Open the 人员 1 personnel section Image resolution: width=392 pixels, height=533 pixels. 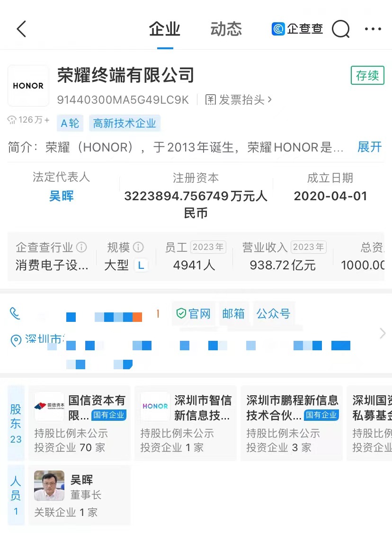pyautogui.click(x=16, y=495)
